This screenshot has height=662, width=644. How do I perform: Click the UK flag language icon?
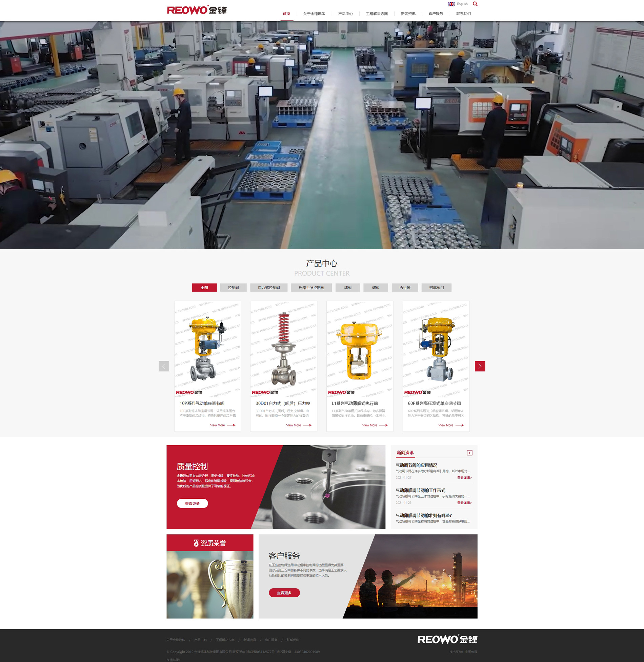click(x=451, y=4)
